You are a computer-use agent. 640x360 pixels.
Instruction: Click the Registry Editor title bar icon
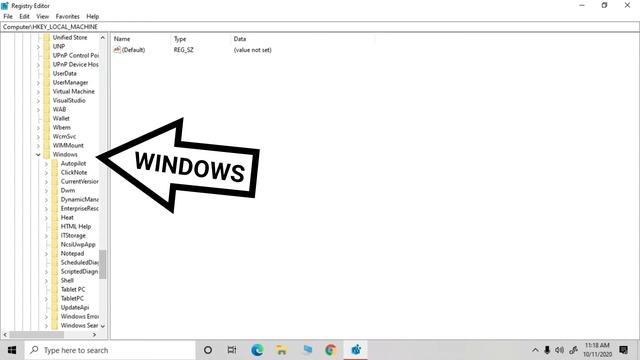click(x=5, y=6)
